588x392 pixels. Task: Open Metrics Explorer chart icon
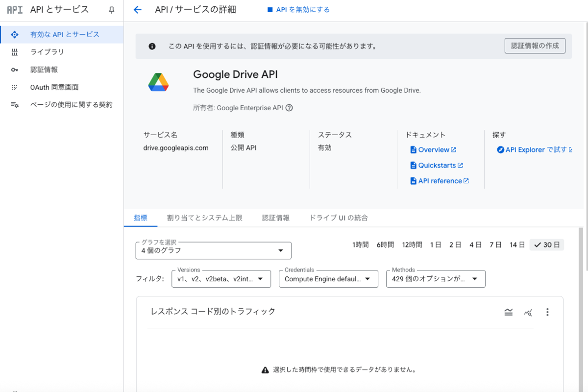pyautogui.click(x=528, y=312)
